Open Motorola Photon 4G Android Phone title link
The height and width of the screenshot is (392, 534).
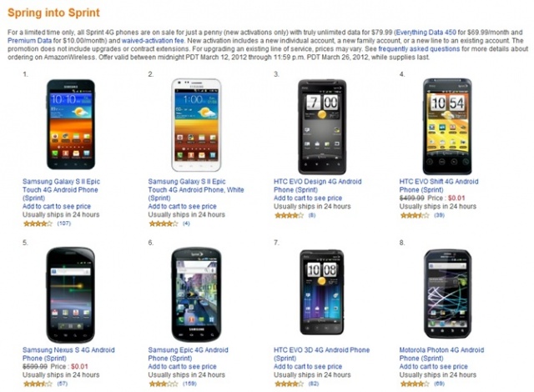click(441, 354)
